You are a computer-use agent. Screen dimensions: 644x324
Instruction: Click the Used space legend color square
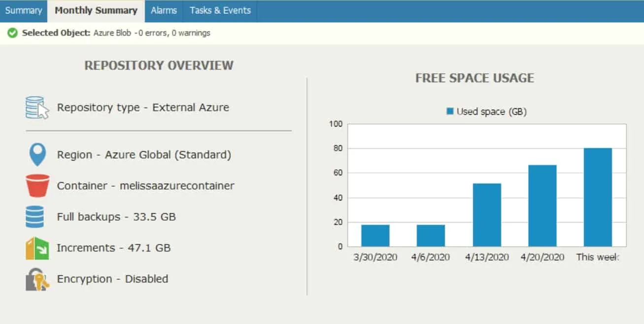450,111
